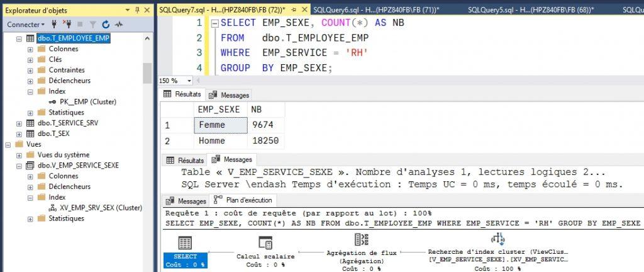Open the Connecter dropdown
The width and height of the screenshot is (644, 272).
(x=25, y=24)
